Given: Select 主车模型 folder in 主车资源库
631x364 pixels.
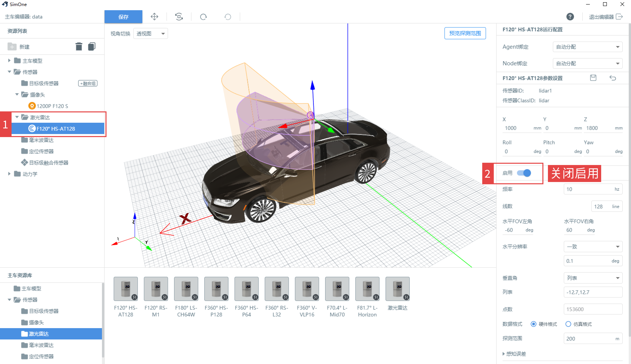Looking at the screenshot, I should point(28,288).
